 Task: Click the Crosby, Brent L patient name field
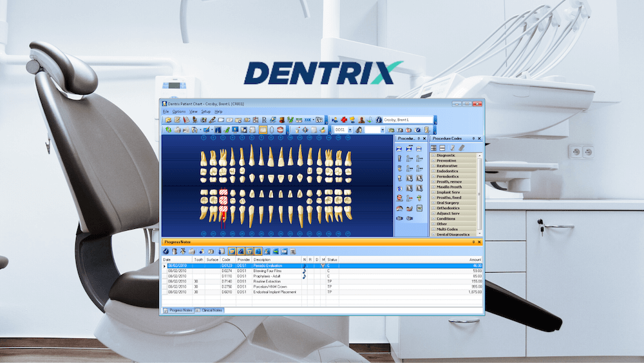(408, 120)
